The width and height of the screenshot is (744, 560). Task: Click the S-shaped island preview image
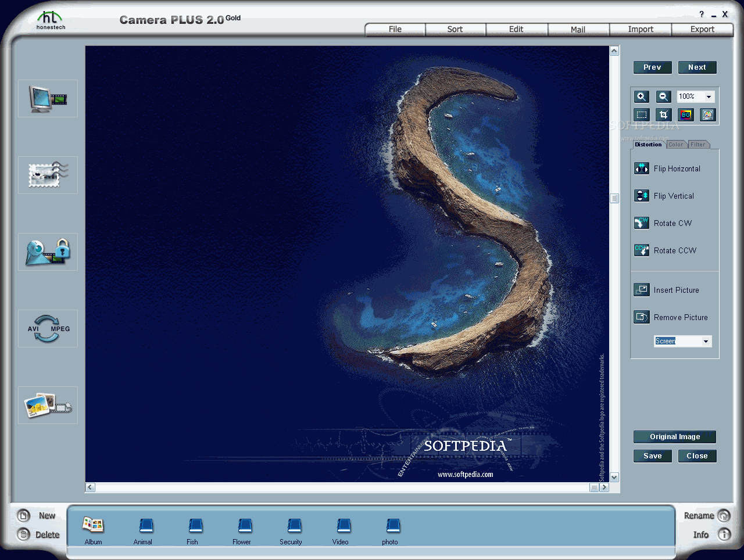347,264
